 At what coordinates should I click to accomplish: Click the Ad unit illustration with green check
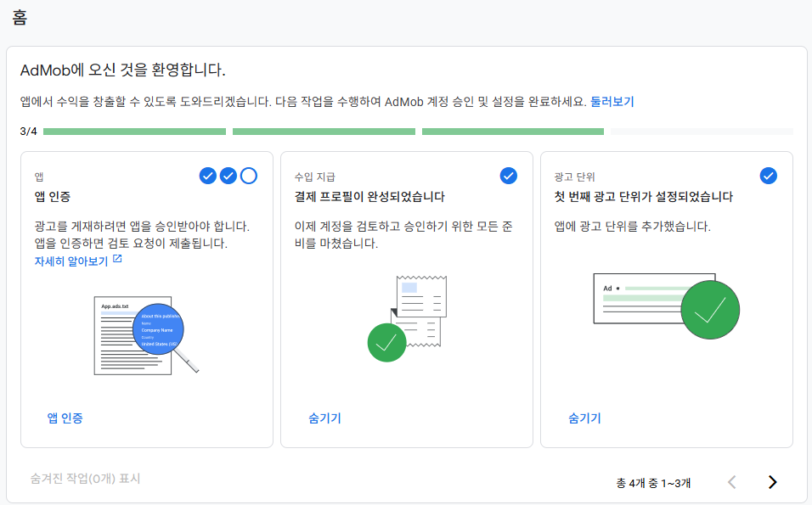667,306
